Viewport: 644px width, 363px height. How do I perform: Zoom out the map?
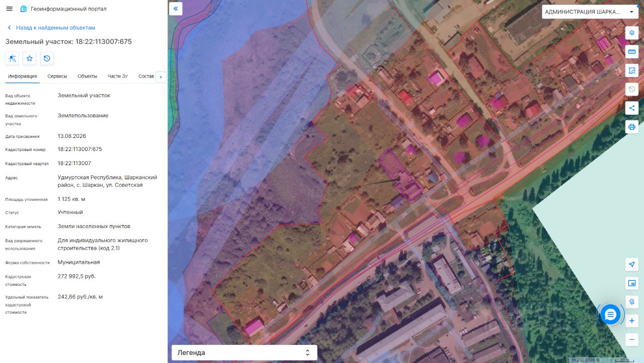(x=632, y=339)
